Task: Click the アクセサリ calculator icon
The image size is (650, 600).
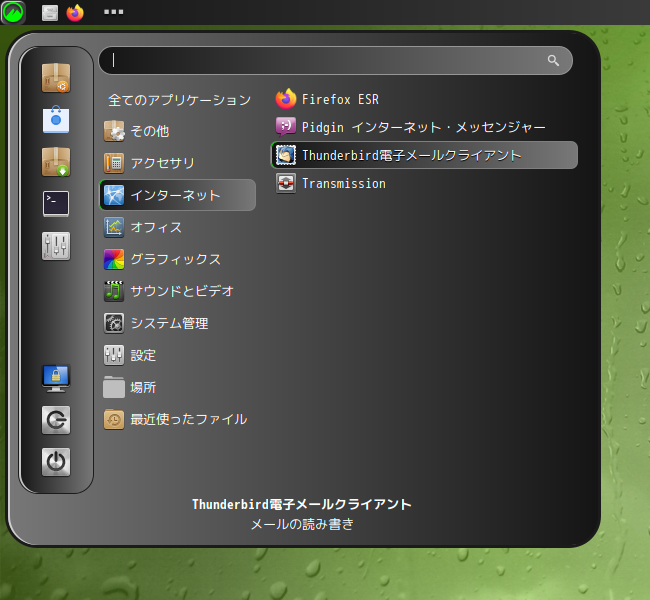Action: tap(114, 163)
